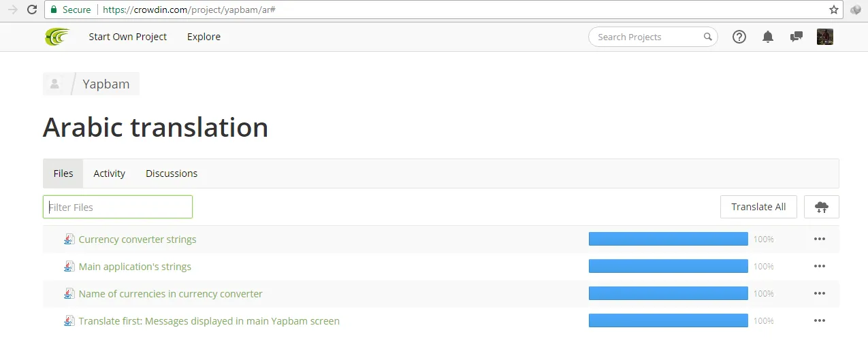Switch to the Discussions tab
Screen dimensions: 868x364
(172, 173)
